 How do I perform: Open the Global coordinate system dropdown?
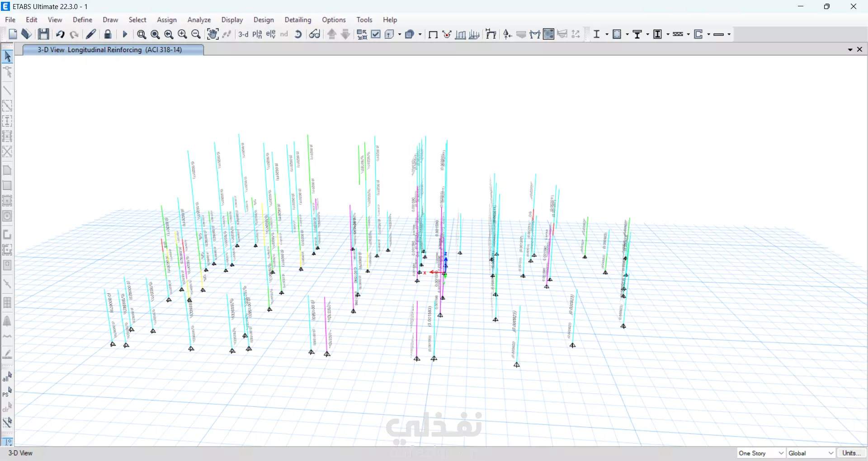click(x=811, y=453)
